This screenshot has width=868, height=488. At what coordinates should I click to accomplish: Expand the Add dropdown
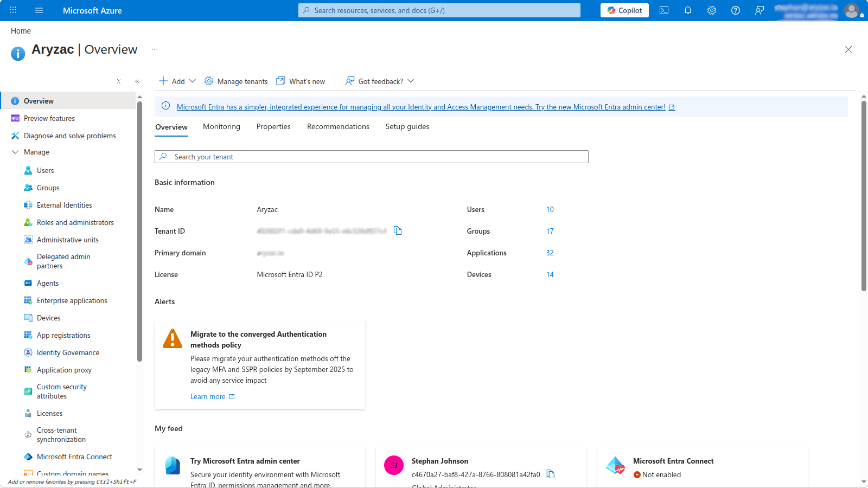(177, 81)
